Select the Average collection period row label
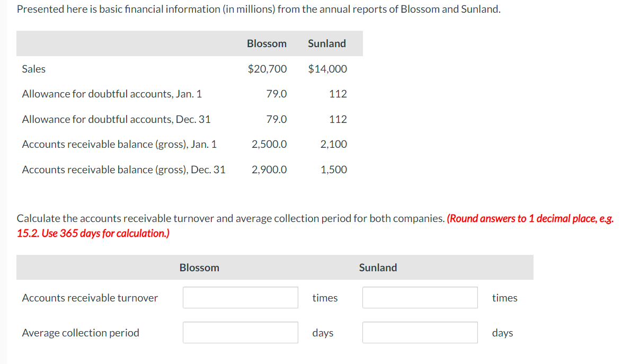 (80, 333)
